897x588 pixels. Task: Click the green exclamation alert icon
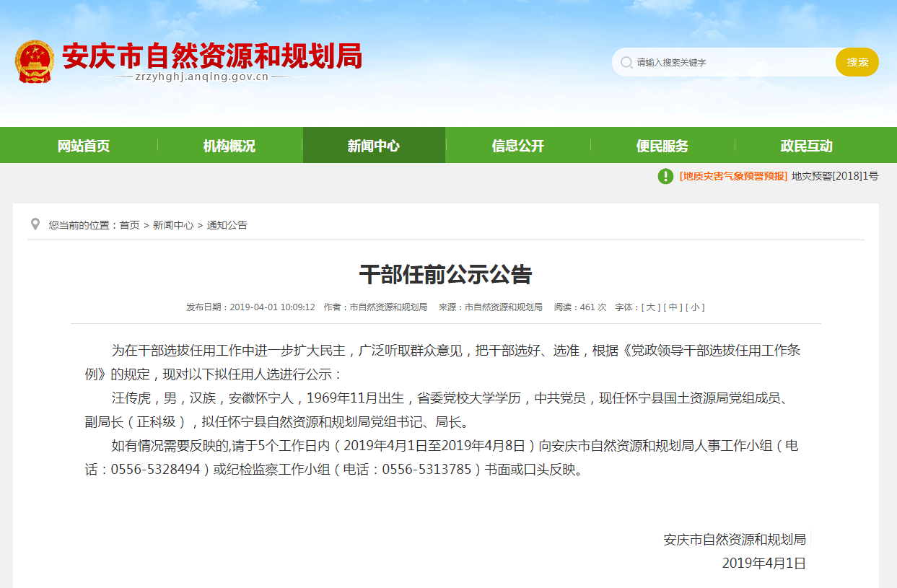(x=665, y=176)
